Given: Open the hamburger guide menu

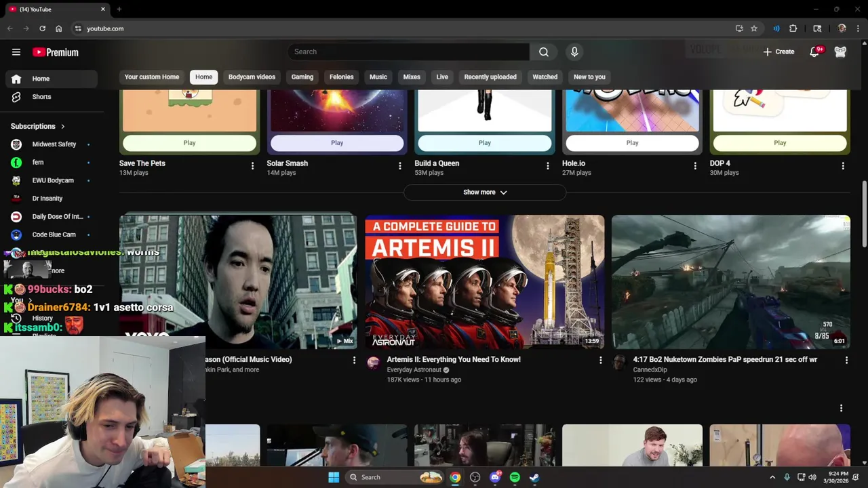Looking at the screenshot, I should pyautogui.click(x=16, y=52).
